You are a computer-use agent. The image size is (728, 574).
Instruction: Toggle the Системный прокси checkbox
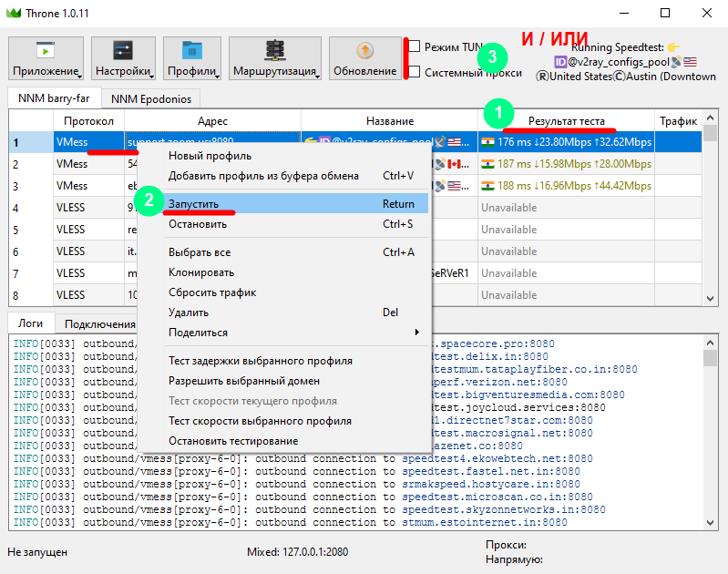click(x=415, y=72)
